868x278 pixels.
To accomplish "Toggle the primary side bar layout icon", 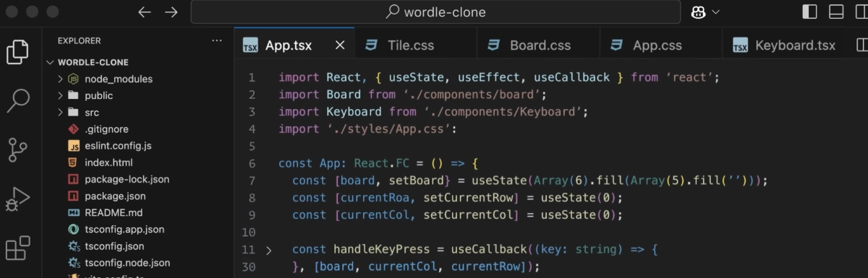I will [810, 12].
